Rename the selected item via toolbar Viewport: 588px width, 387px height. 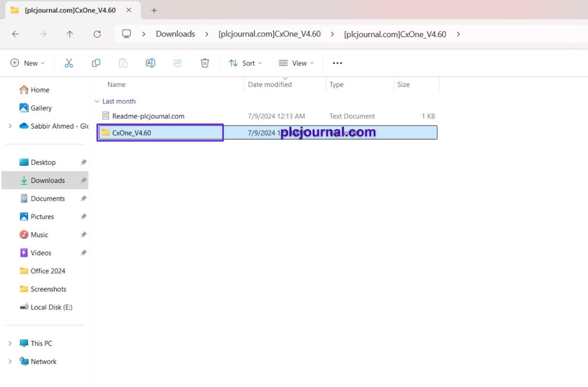point(150,63)
